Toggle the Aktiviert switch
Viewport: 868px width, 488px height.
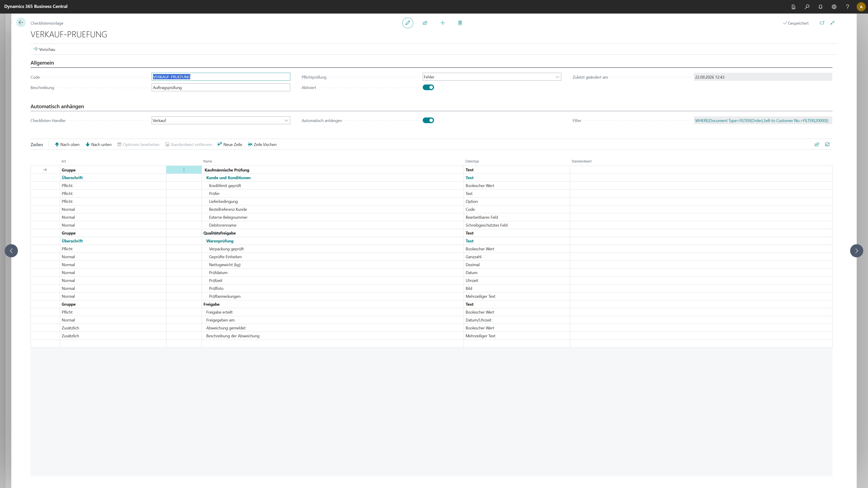coord(428,88)
